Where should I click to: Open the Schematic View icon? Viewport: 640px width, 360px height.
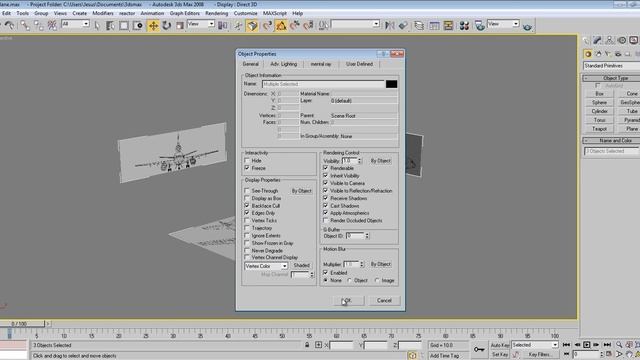coord(448,26)
